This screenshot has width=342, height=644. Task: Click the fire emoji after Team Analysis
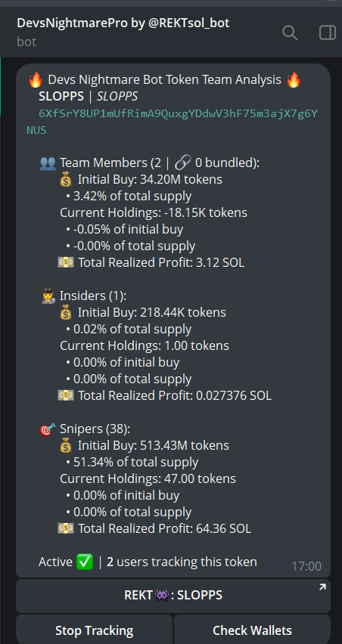[x=294, y=79]
